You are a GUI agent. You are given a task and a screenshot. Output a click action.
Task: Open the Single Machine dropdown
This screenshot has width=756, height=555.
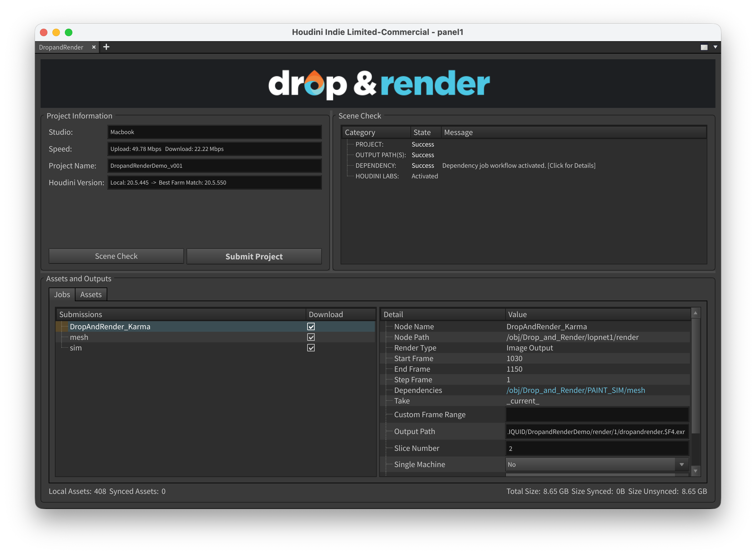[x=681, y=464]
